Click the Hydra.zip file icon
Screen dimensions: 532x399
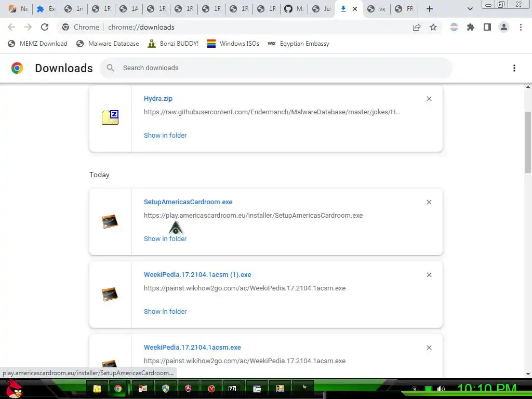pos(110,117)
